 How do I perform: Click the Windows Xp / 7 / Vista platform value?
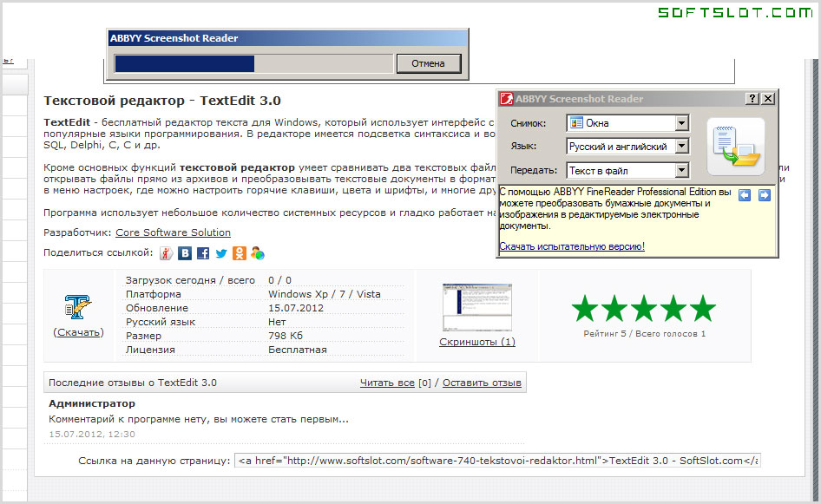tap(325, 294)
